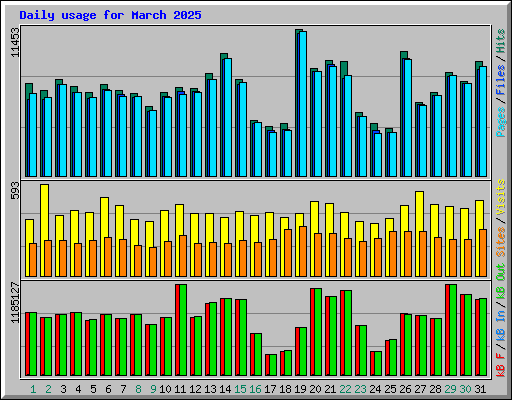Click day label '18' on the axis

click(285, 389)
